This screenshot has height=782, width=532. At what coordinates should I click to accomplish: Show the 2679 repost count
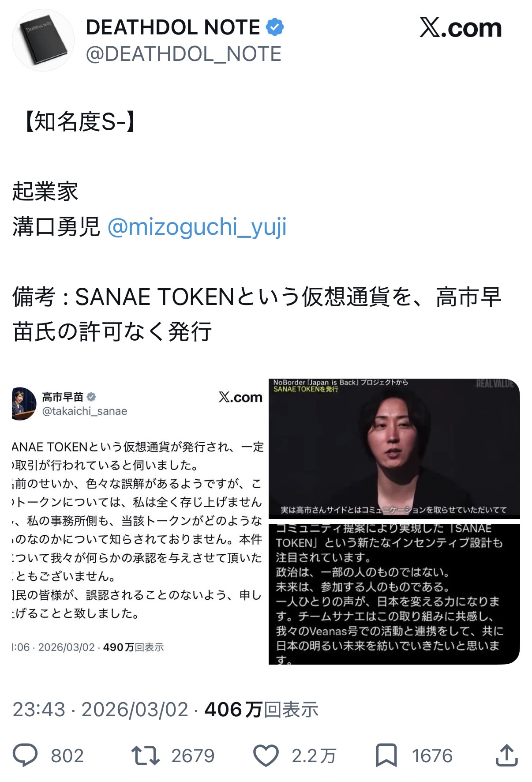coord(193,756)
